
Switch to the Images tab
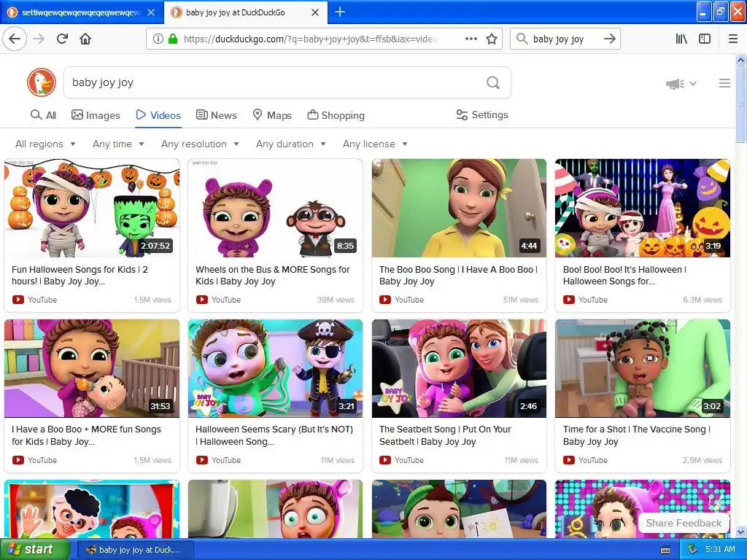click(x=96, y=115)
